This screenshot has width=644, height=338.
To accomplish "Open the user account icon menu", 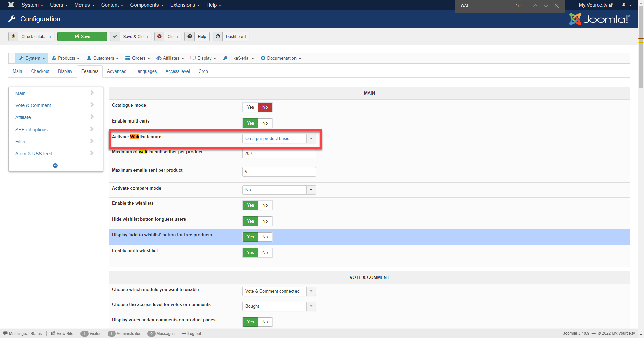I will point(626,5).
